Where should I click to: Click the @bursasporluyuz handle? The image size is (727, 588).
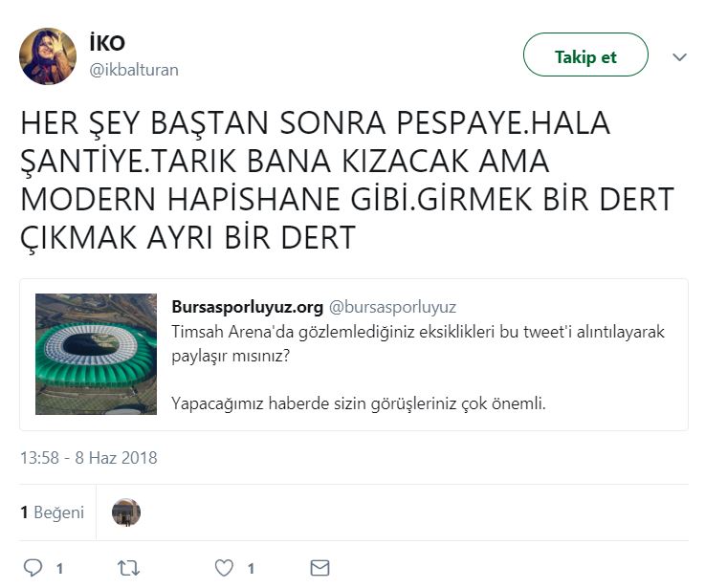click(392, 307)
